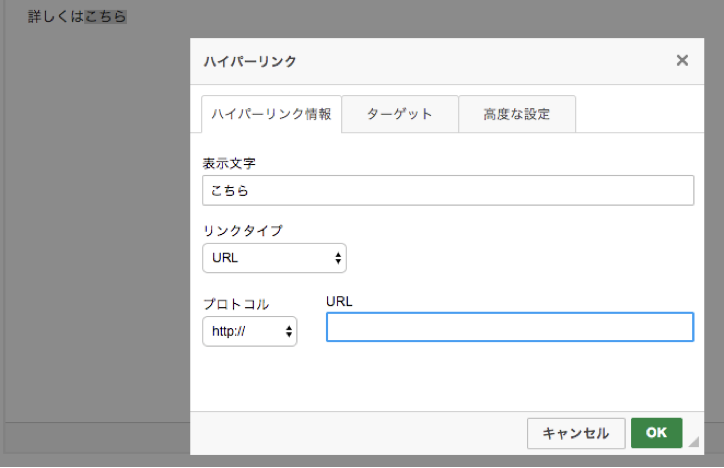The height and width of the screenshot is (468, 724).
Task: Focus the empty URL input field
Action: pos(509,327)
